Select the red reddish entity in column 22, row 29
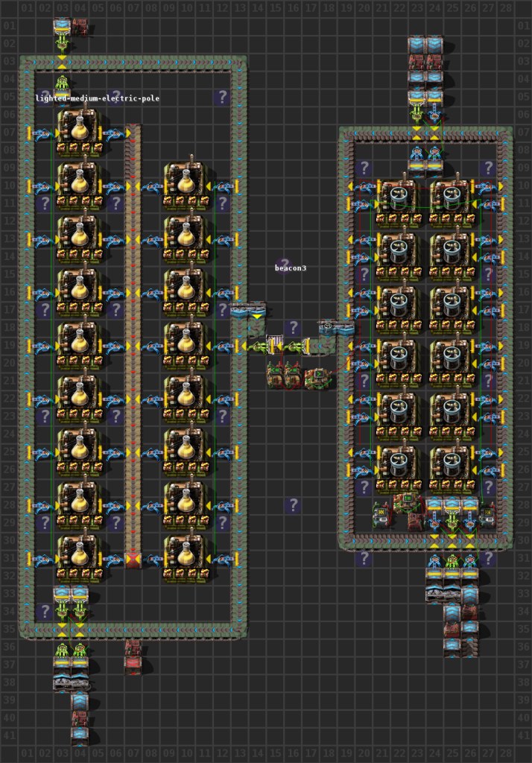The image size is (532, 763). (415, 521)
